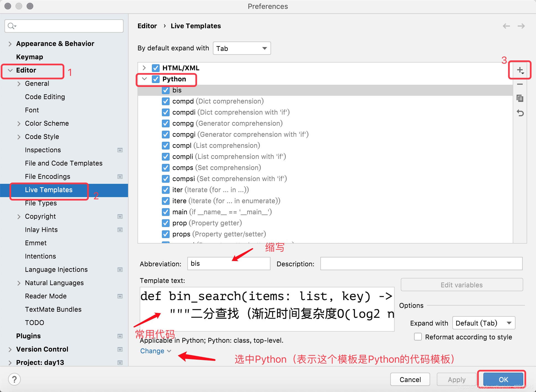Click the remove template minus icon
The width and height of the screenshot is (536, 392).
[x=520, y=84]
